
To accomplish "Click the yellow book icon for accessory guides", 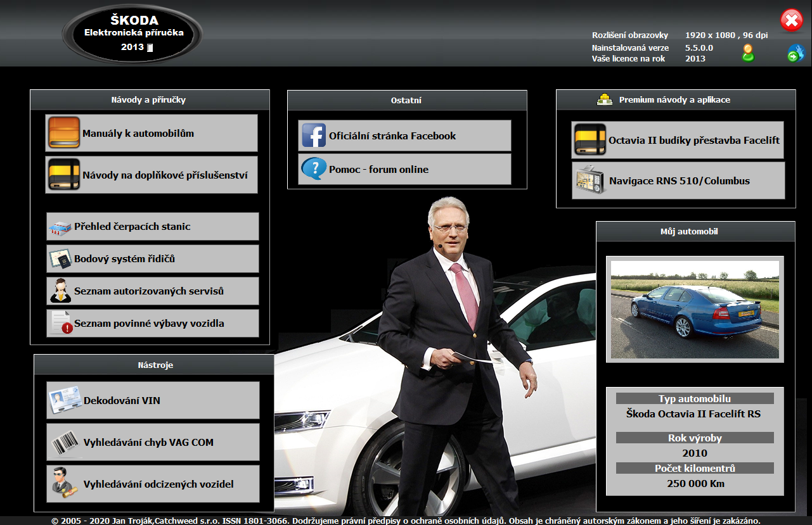I will (64, 175).
